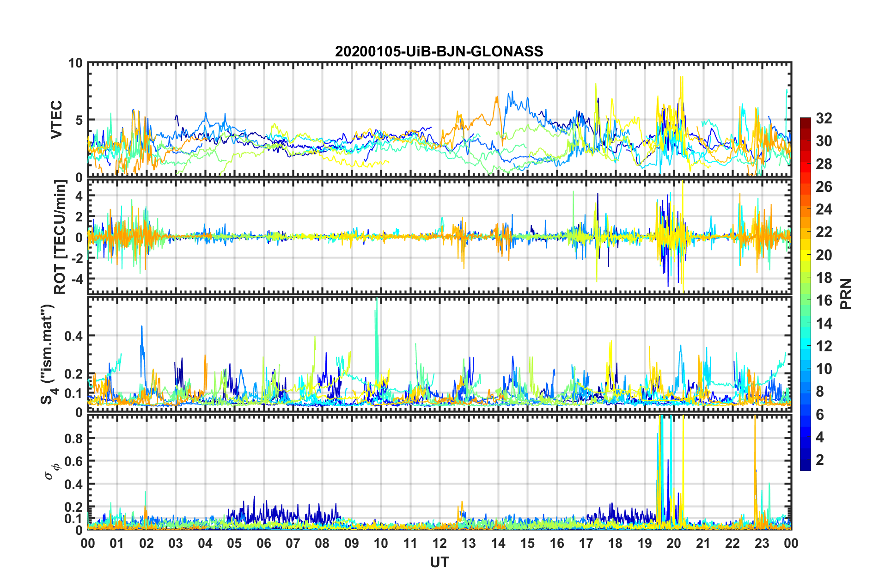
Task: Click x-axis tick label 16
Action: pos(557,543)
